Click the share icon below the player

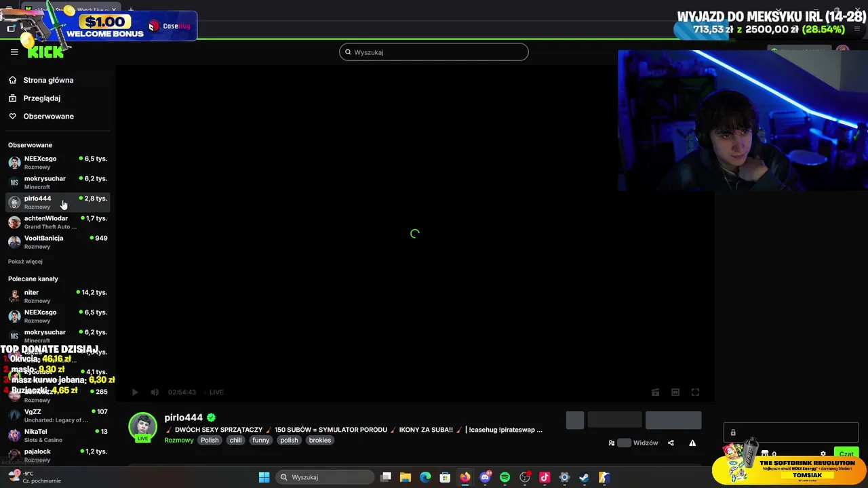tap(671, 443)
